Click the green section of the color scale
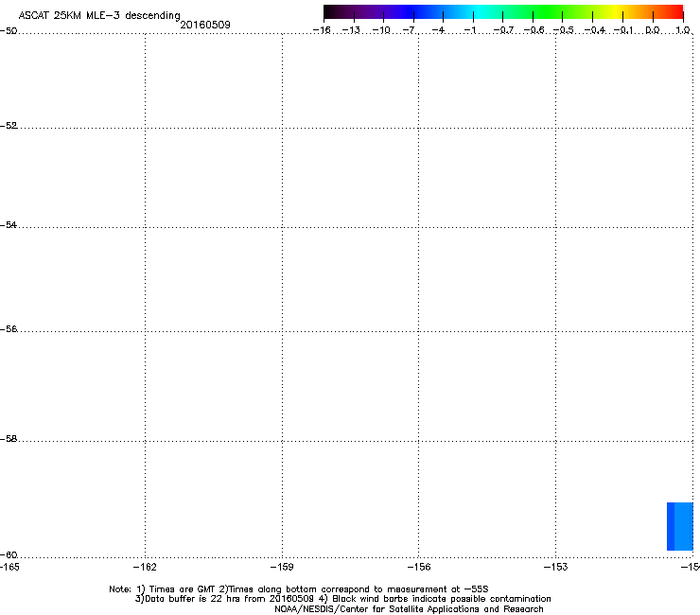This screenshot has width=700, height=615. point(549,11)
